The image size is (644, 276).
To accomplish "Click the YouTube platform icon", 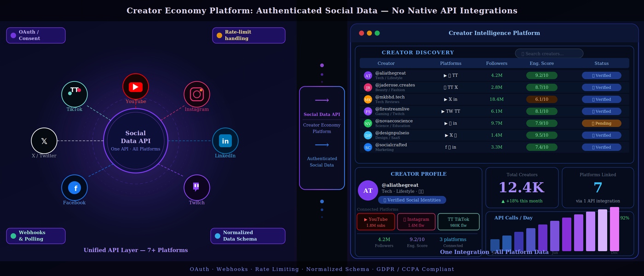I will tap(136, 86).
